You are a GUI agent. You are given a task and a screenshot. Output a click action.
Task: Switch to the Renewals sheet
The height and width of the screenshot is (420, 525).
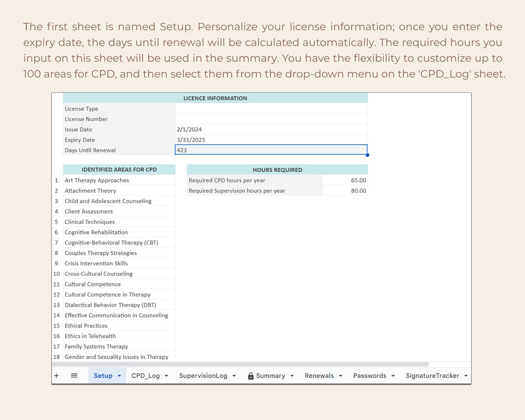(320, 375)
